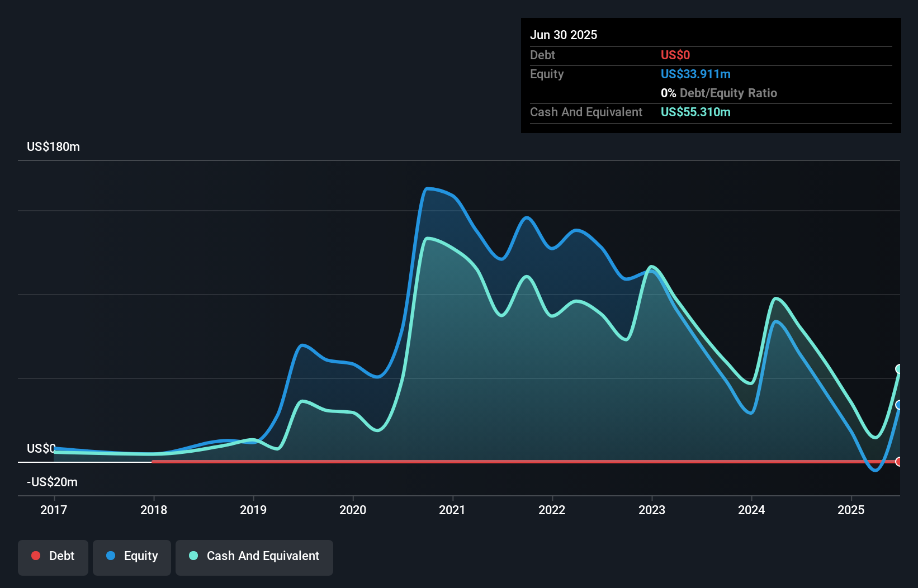Select the 2021 year label on axis
Screen dimensions: 918x588
[453, 510]
